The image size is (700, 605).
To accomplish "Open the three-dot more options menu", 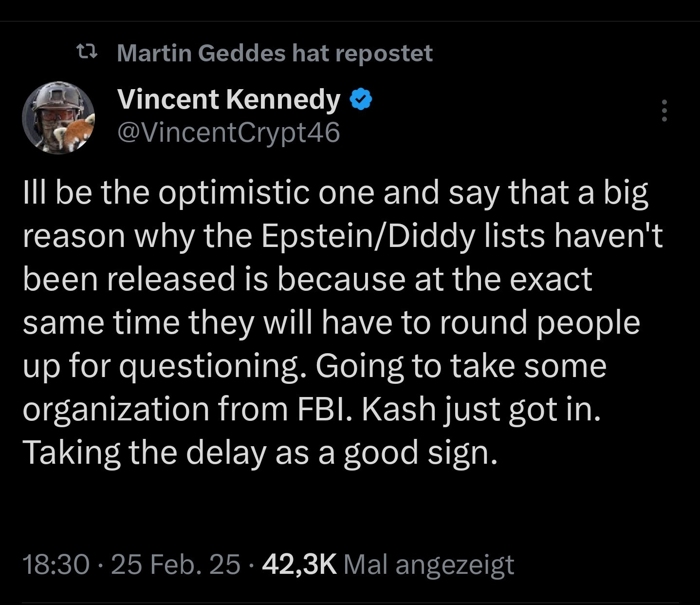I will tap(664, 111).
